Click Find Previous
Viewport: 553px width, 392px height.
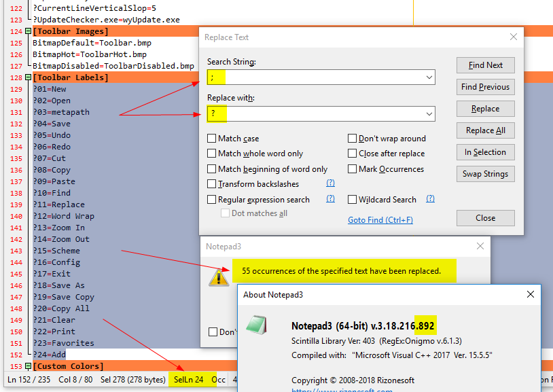(485, 87)
